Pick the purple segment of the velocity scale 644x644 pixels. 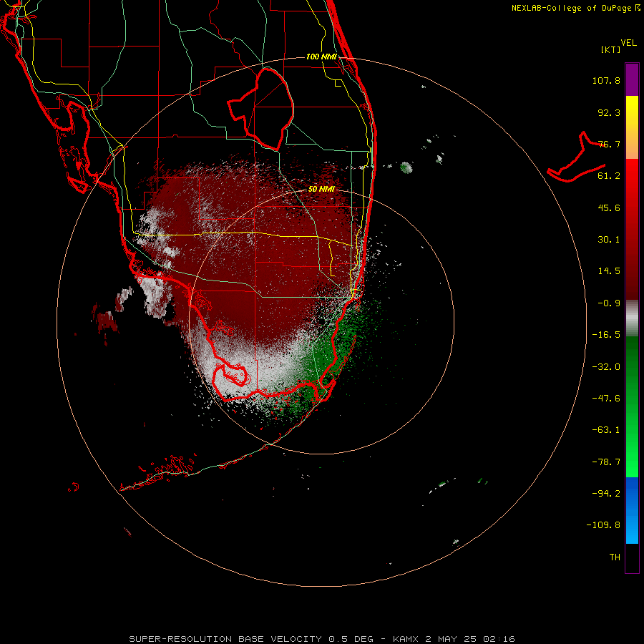coord(632,79)
